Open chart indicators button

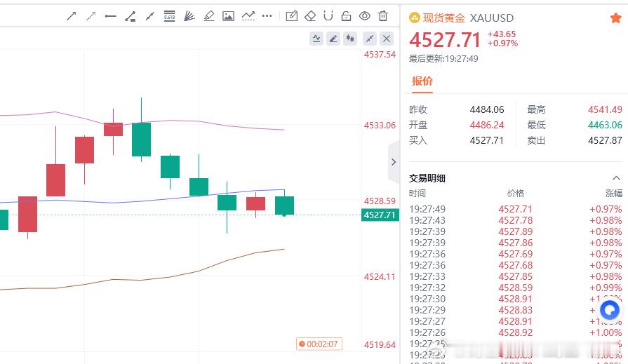click(316, 39)
